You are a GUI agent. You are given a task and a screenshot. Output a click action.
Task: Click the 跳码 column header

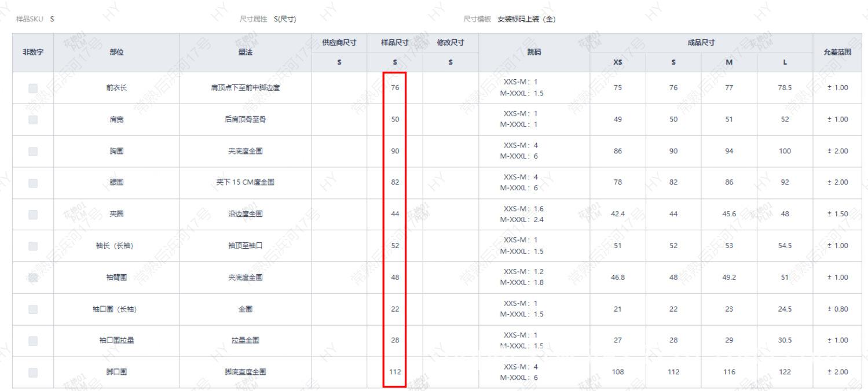(x=534, y=52)
